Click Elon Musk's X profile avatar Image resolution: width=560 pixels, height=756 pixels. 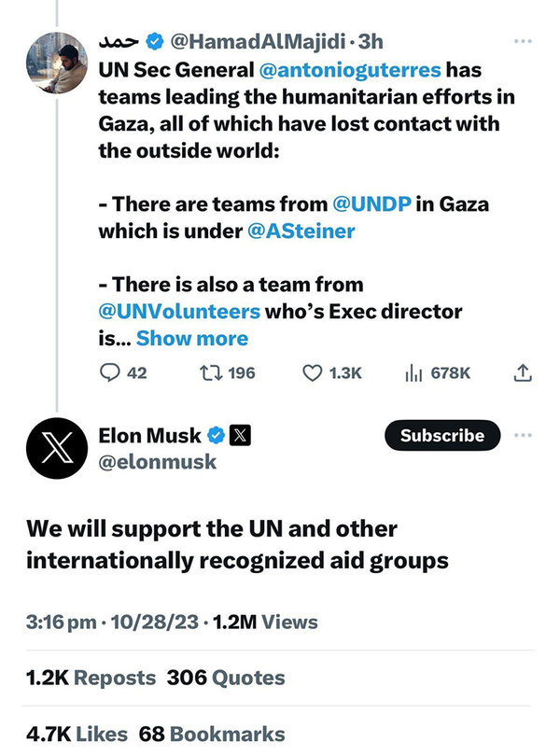pyautogui.click(x=57, y=447)
